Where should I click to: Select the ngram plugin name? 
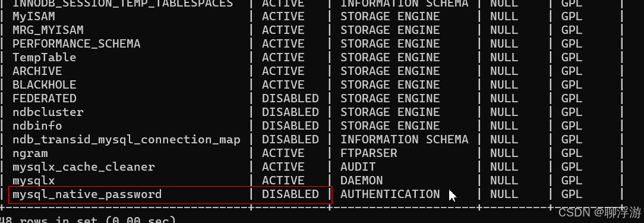coord(30,154)
